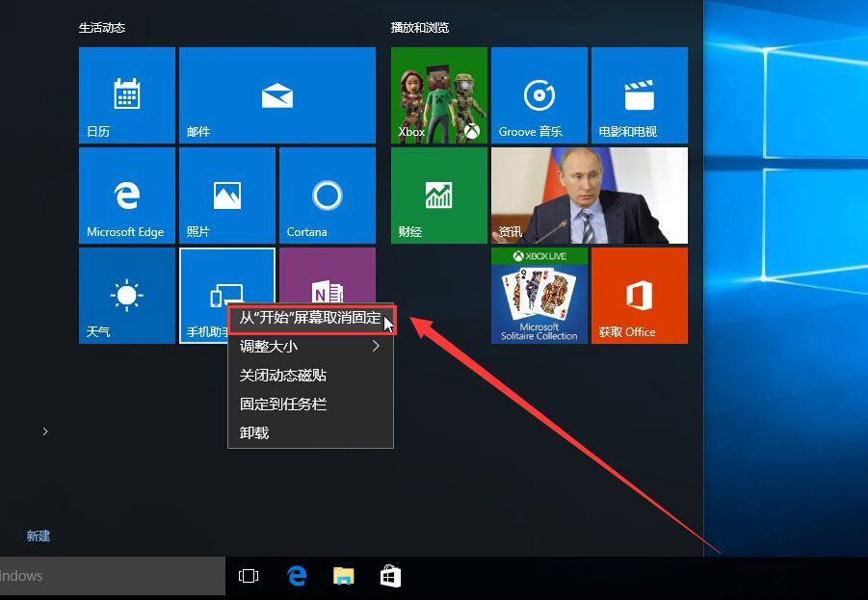The width and height of the screenshot is (868, 600).
Task: Open the 日历 calendar tile
Action: pyautogui.click(x=127, y=95)
